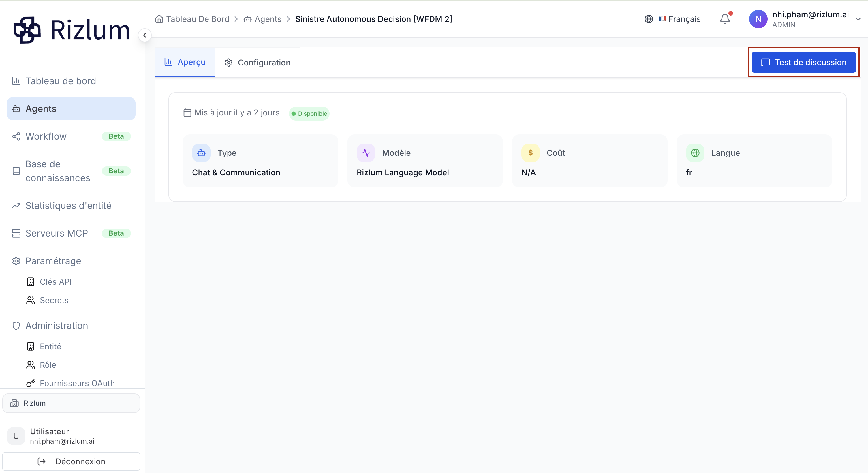The width and height of the screenshot is (868, 473).
Task: Open Tableau de bord in the sidebar
Action: [71, 81]
